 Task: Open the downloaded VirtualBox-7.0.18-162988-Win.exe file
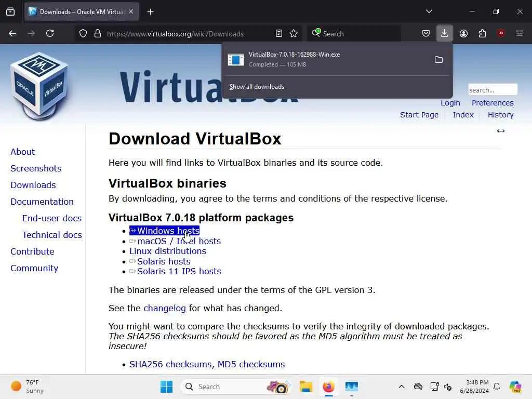pos(326,59)
